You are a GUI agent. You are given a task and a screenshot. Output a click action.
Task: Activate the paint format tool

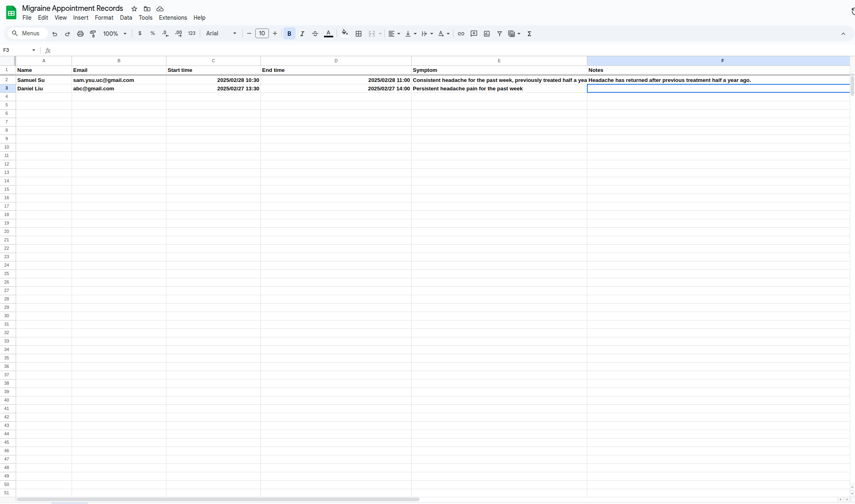click(x=93, y=34)
